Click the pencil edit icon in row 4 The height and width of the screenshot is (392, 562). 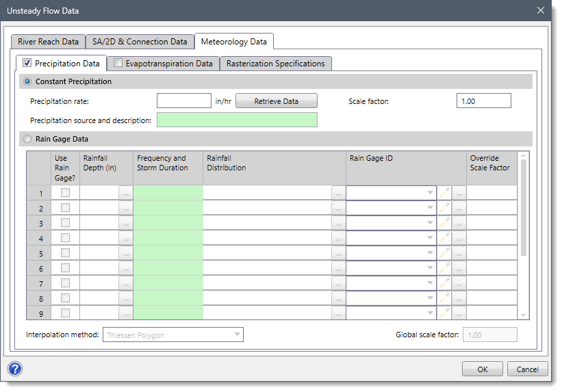click(444, 238)
